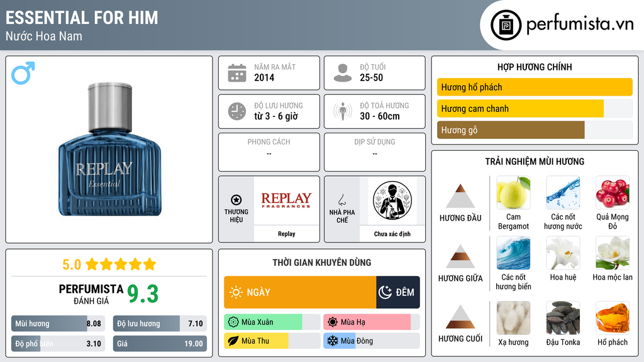Click the person icon beside Độ tuổi
The image size is (644, 362).
coord(343,73)
